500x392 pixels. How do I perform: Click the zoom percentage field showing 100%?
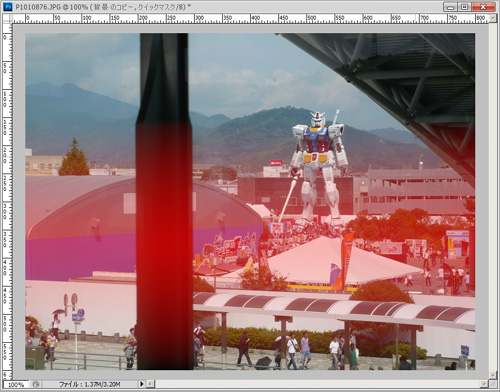16,384
